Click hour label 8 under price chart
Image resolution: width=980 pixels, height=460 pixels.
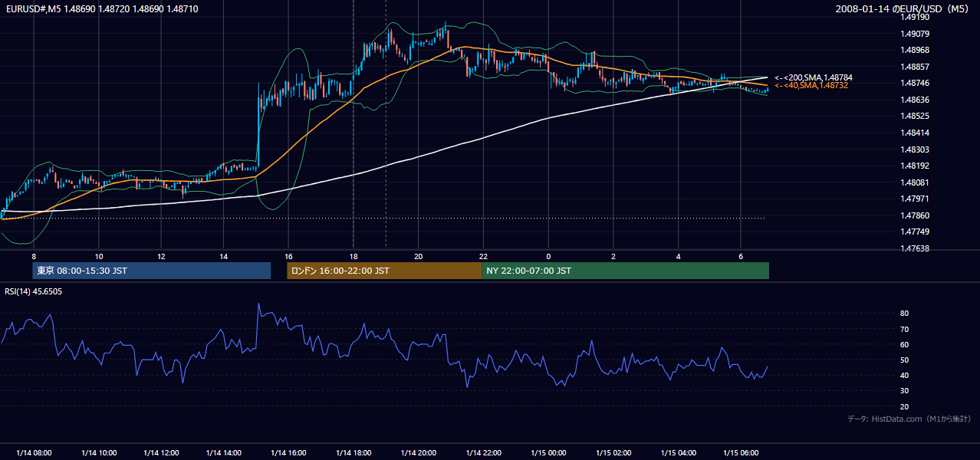pos(34,255)
